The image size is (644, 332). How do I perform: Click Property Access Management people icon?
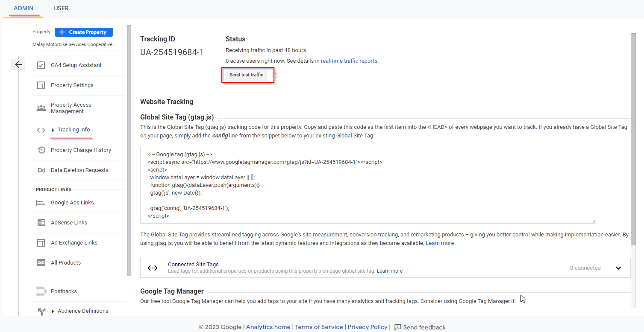pyautogui.click(x=41, y=108)
